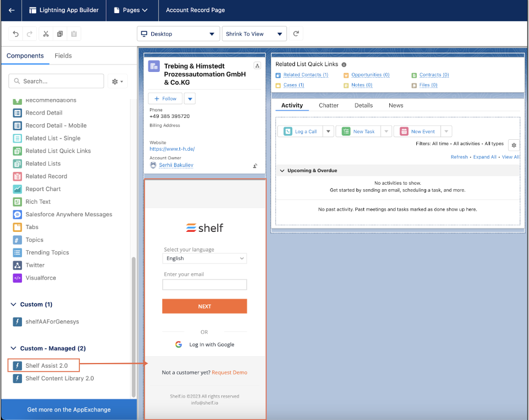Open the Details tab
This screenshot has height=420, width=529.
pyautogui.click(x=363, y=105)
